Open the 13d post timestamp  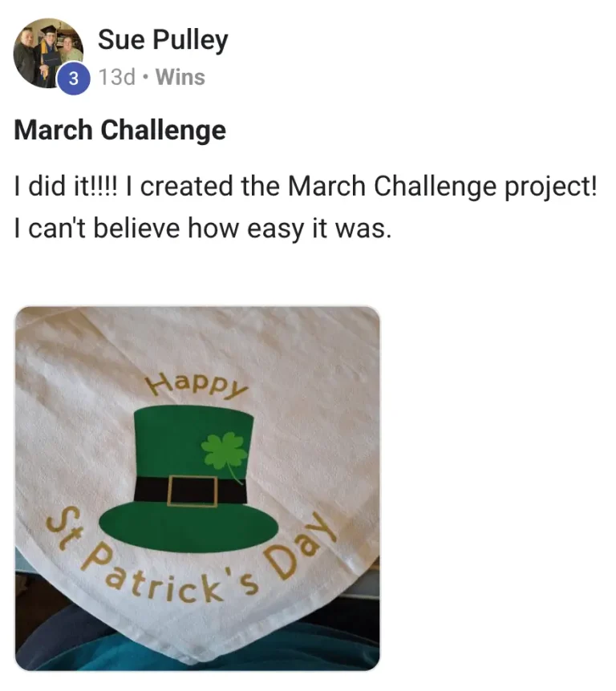[117, 77]
